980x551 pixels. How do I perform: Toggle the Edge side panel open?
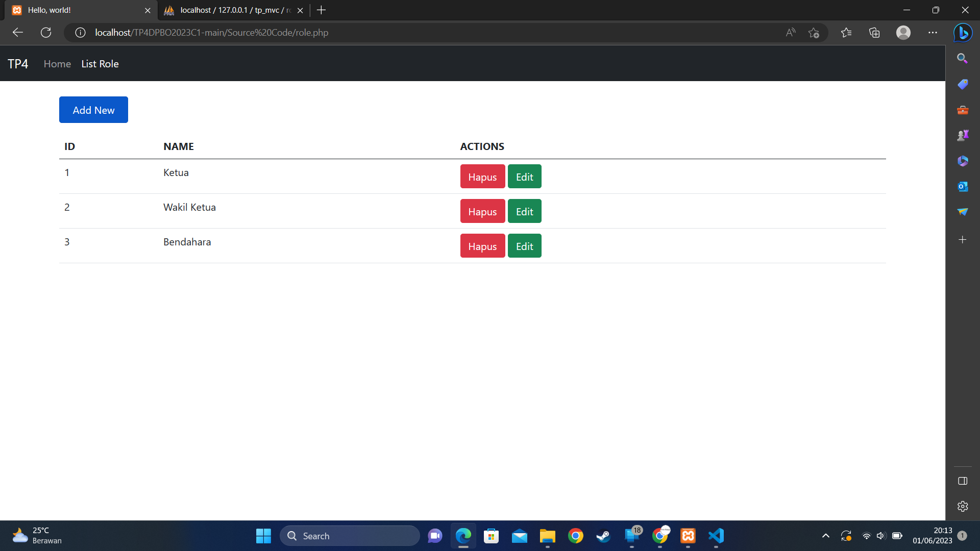(x=963, y=480)
